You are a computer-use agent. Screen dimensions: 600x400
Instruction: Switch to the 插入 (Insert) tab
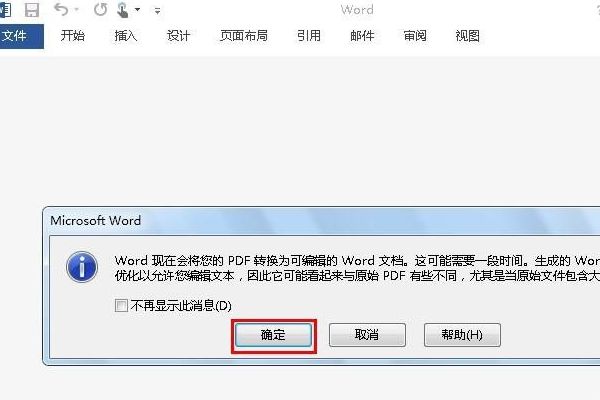pos(126,36)
